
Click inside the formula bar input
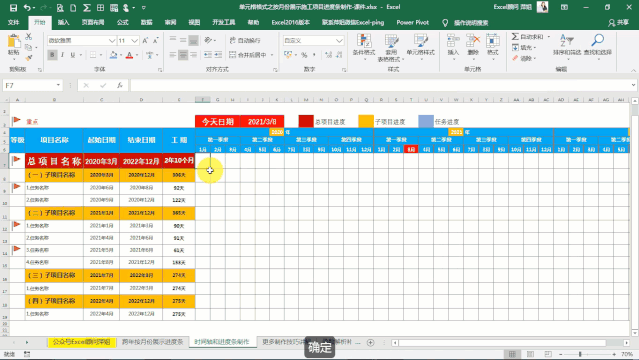379,85
